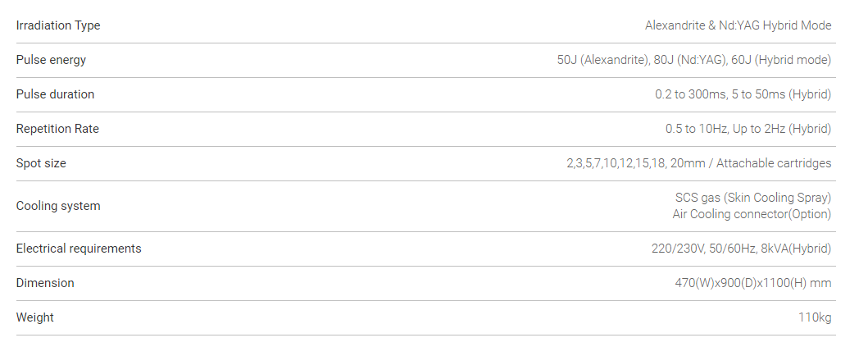Click the 50J (Alexandrite) pulse energy value
Screen dimensions: 868x356
pyautogui.click(x=601, y=60)
